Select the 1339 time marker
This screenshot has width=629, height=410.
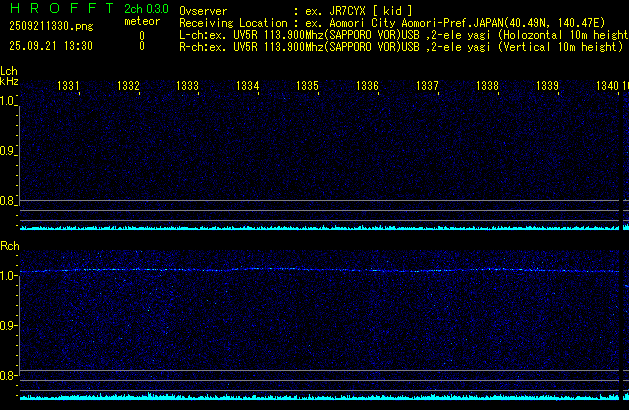tap(547, 87)
